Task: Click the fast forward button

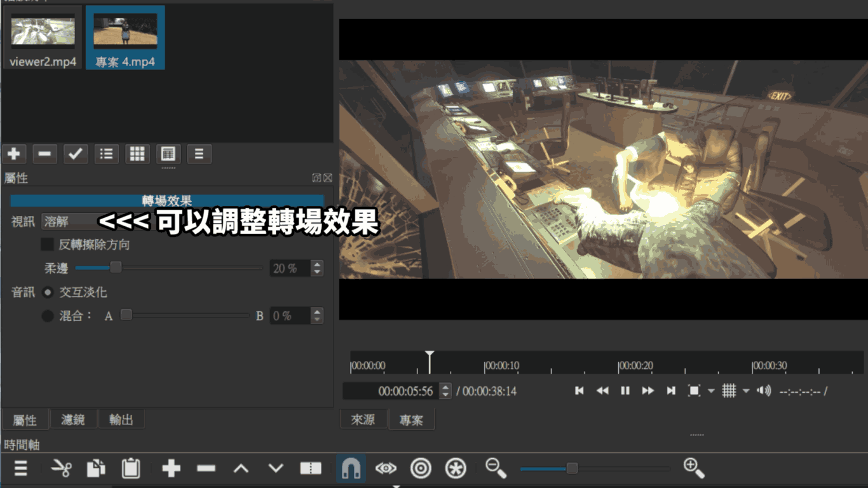Action: coord(648,391)
